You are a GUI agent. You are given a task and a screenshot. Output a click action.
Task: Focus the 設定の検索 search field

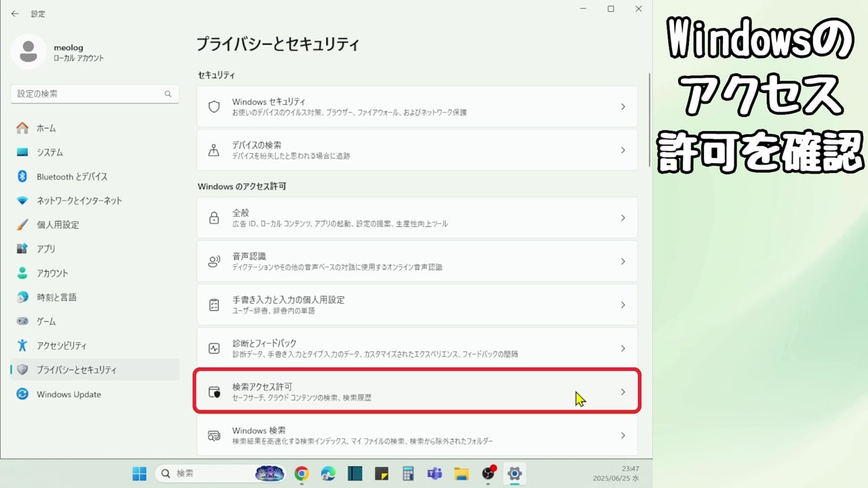click(95, 94)
